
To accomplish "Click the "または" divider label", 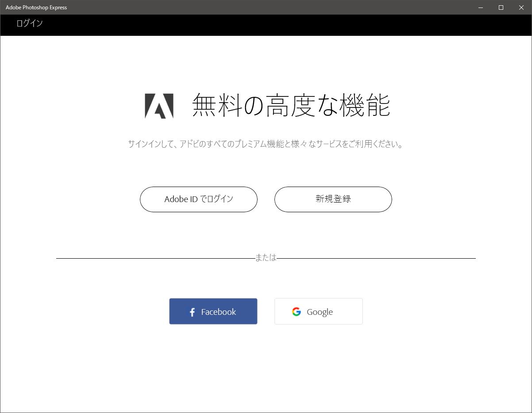I will [x=266, y=257].
